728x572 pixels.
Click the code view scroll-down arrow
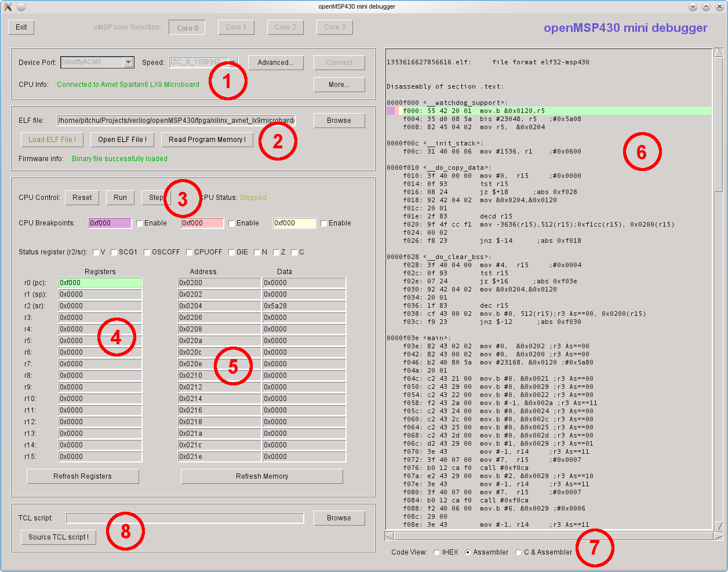point(719,526)
